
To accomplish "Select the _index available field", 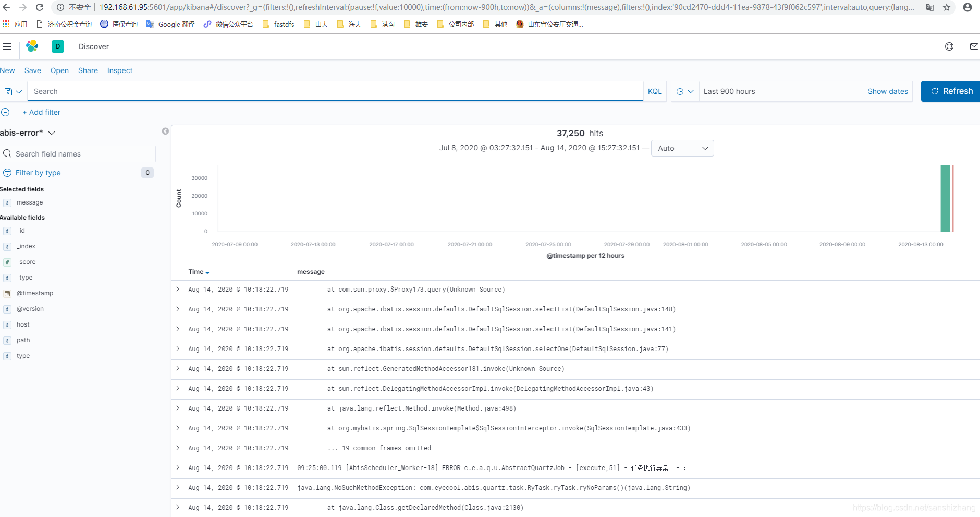I will tap(26, 246).
